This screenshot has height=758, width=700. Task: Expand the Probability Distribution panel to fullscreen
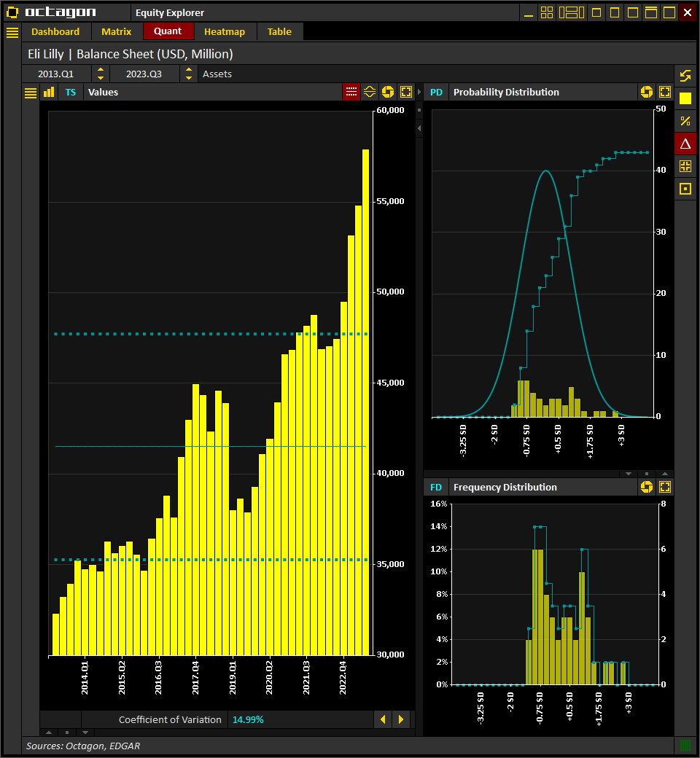pos(664,92)
